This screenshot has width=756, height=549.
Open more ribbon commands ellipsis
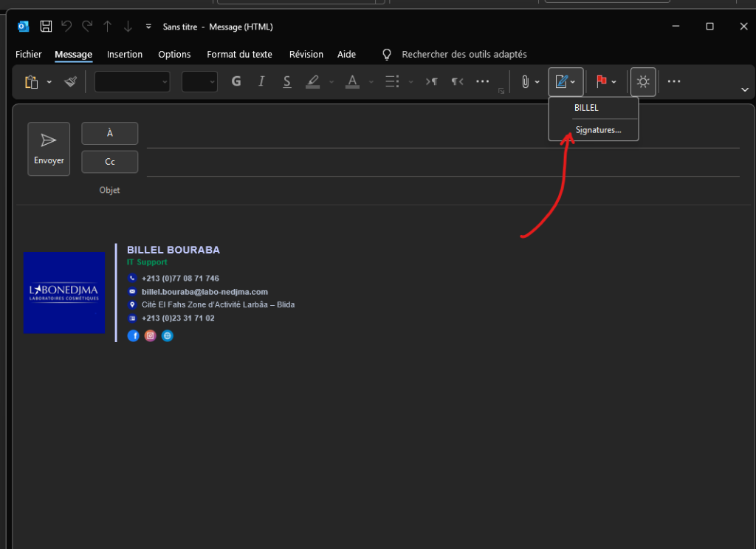pos(674,81)
